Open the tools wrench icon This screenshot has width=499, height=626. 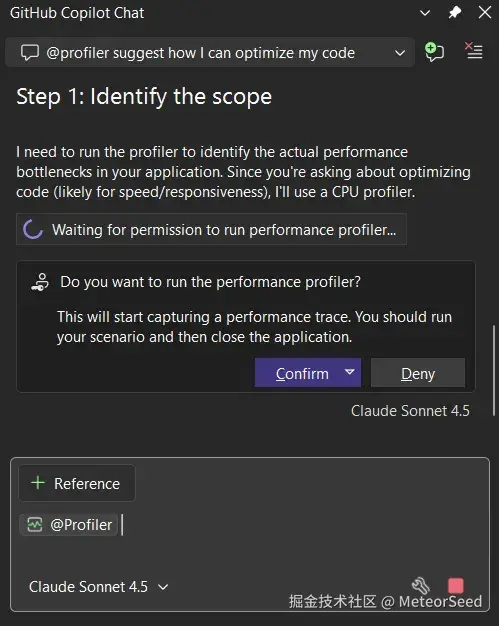click(x=421, y=586)
